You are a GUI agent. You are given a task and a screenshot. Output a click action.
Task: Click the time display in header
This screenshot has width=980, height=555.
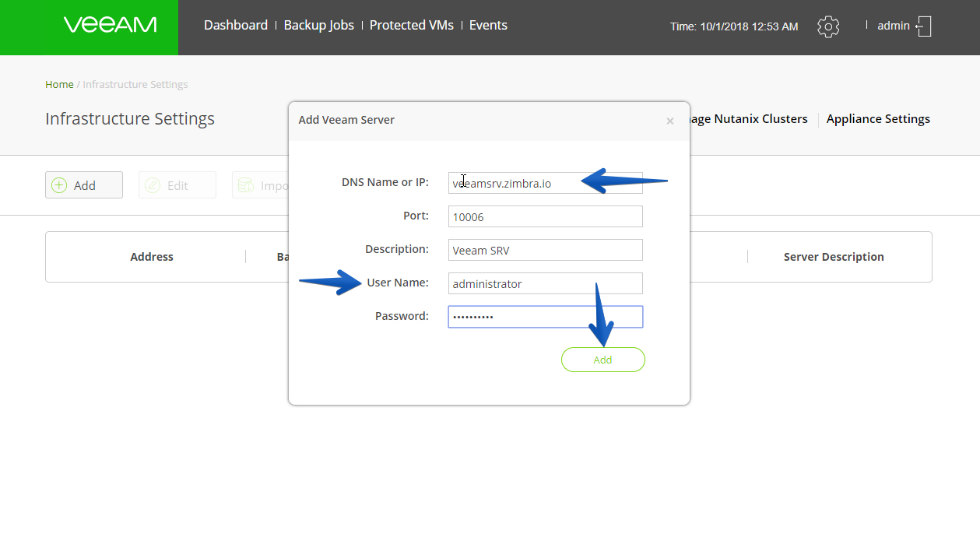pyautogui.click(x=734, y=26)
